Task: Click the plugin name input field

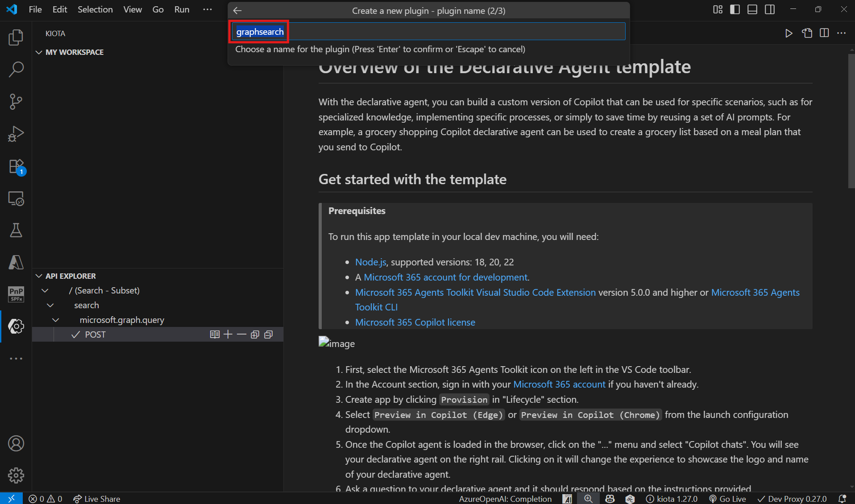Action: pos(428,32)
